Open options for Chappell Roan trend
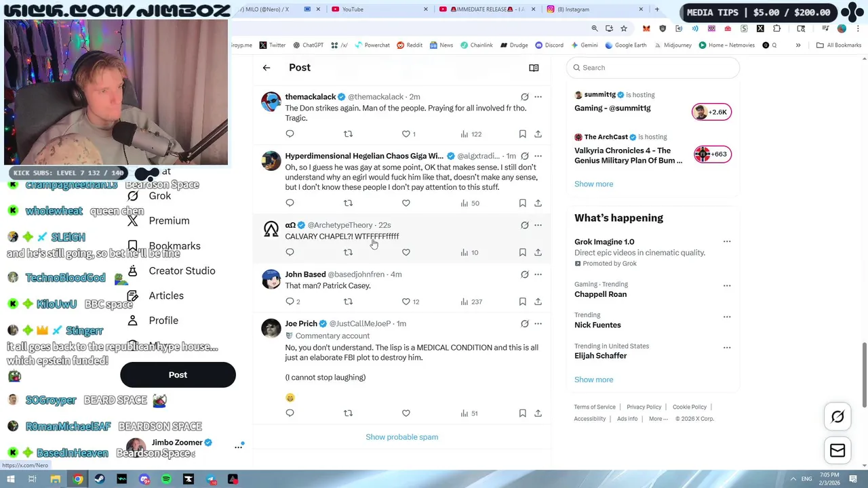Screen dimensions: 868x488 point(727,285)
